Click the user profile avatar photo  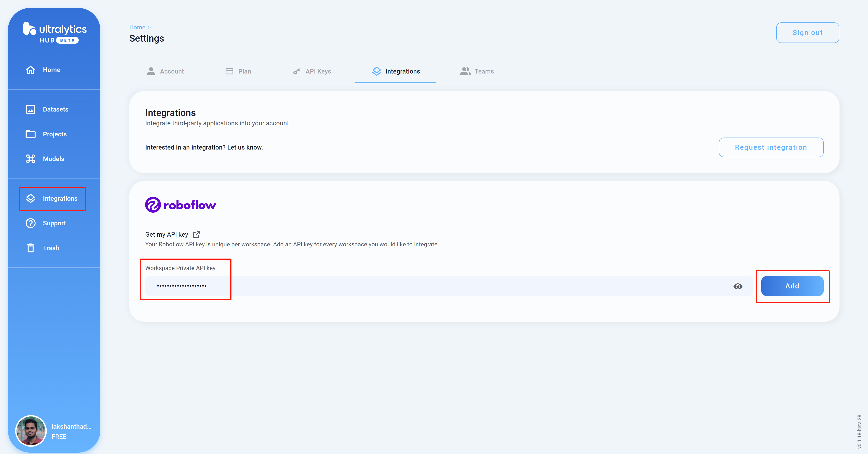(31, 431)
